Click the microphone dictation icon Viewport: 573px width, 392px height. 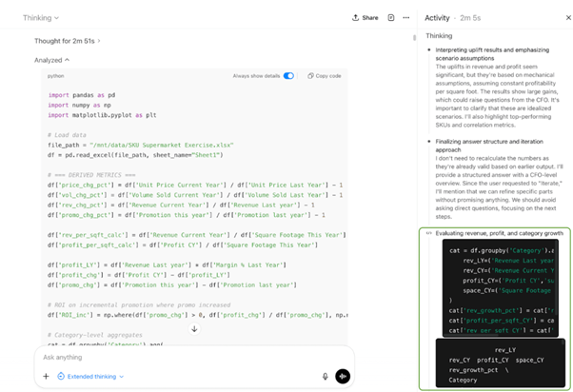[325, 376]
